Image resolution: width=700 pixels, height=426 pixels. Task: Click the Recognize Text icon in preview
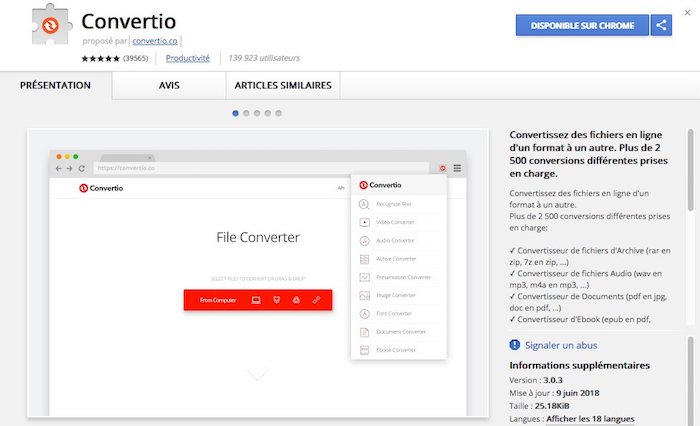pos(364,204)
